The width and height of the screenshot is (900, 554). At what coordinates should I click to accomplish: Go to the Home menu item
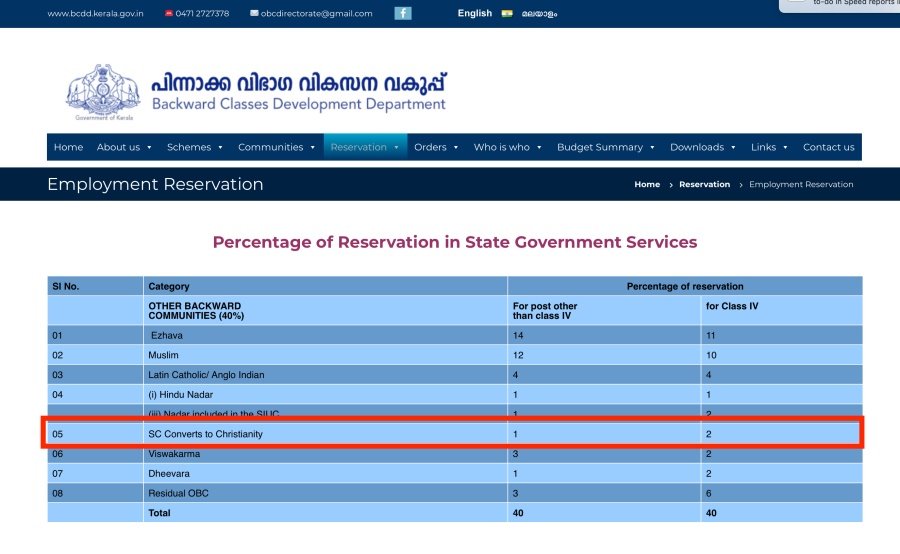(68, 147)
